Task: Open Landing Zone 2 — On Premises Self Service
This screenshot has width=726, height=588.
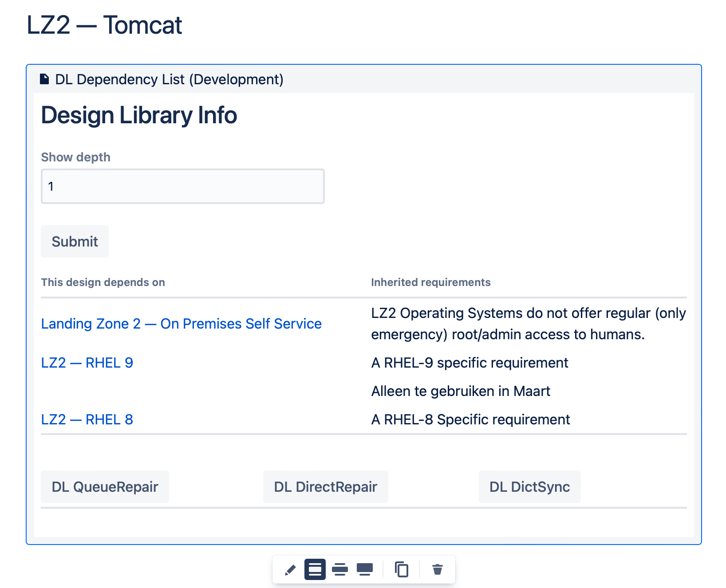Action: [x=181, y=324]
